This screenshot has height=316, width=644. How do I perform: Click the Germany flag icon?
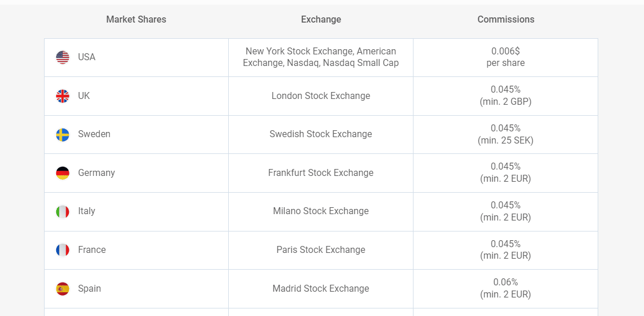click(x=63, y=173)
